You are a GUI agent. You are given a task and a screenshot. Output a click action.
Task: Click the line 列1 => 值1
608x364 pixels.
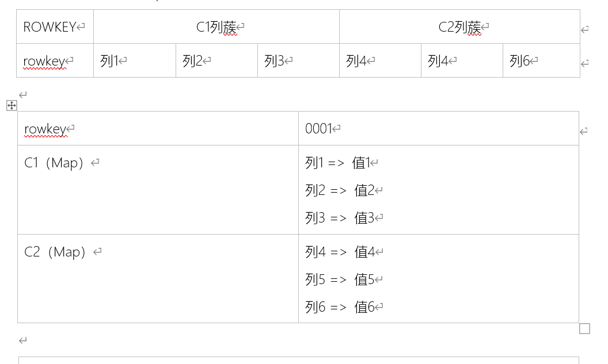click(x=337, y=163)
